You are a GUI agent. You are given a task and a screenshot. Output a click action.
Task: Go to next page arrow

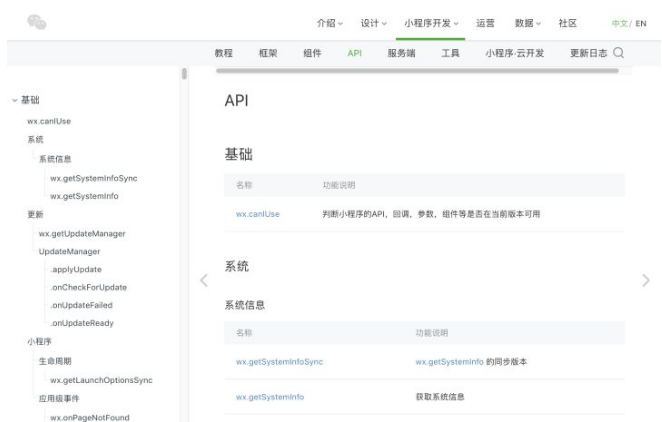(x=646, y=280)
